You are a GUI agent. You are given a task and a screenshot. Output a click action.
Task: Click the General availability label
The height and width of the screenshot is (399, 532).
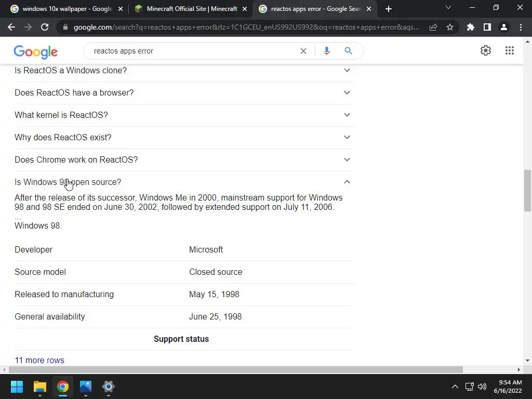click(x=49, y=316)
